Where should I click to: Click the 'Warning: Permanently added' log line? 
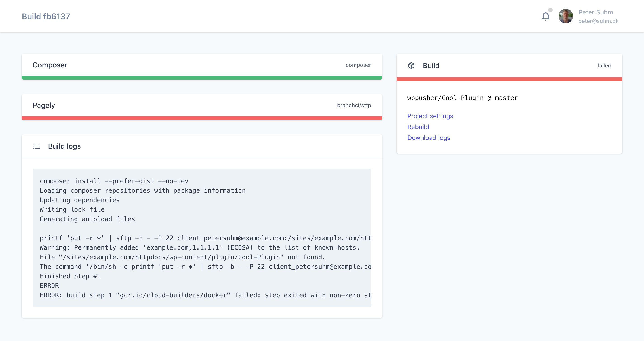click(x=199, y=248)
